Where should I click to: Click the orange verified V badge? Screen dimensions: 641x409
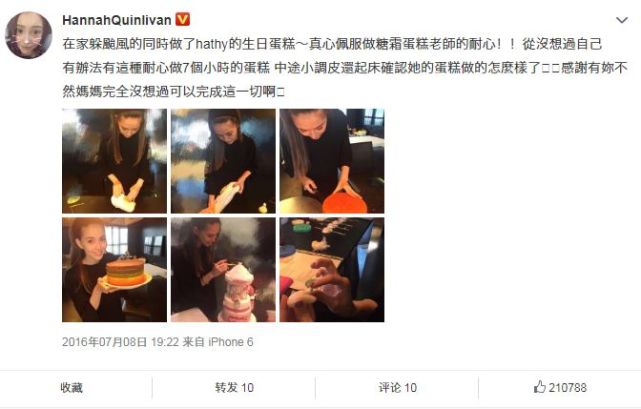coord(182,19)
